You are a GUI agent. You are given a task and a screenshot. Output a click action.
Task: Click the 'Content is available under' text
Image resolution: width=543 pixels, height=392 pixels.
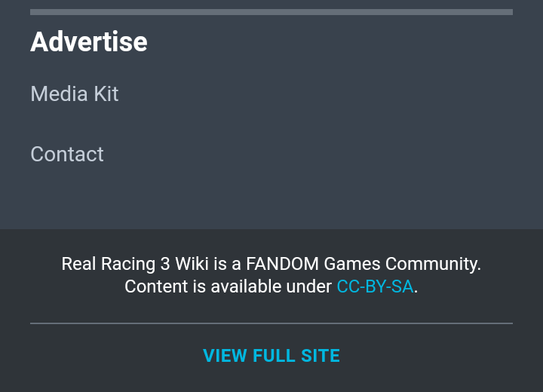(x=228, y=287)
